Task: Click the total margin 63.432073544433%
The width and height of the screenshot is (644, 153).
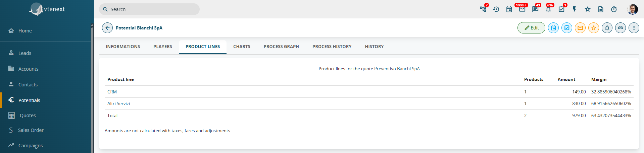Action: (611, 116)
